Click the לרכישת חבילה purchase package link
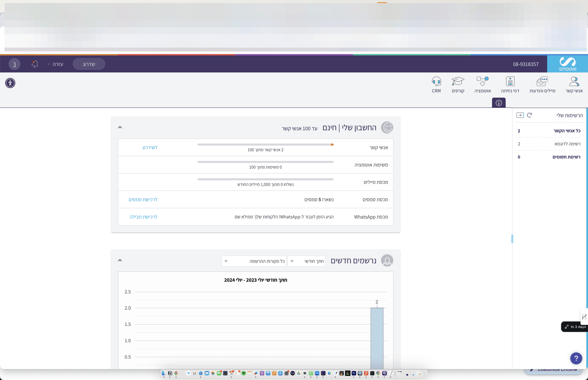Image resolution: width=588 pixels, height=380 pixels. point(143,217)
